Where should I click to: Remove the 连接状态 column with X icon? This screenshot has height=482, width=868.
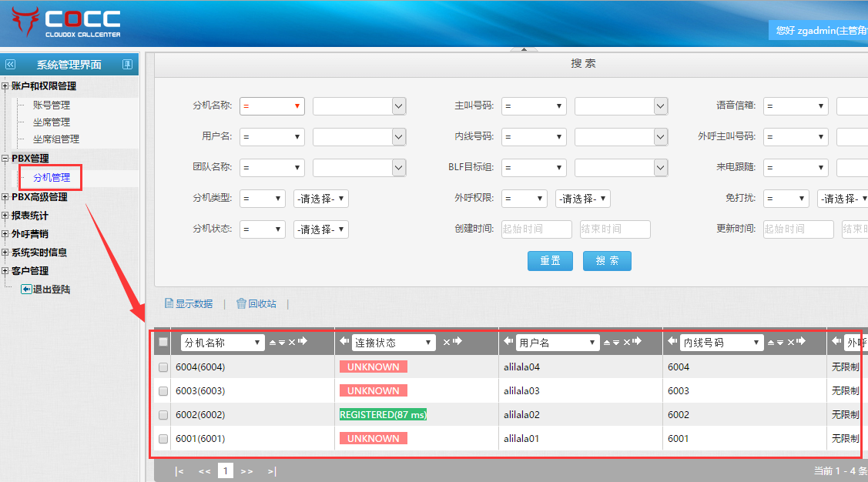(x=446, y=342)
